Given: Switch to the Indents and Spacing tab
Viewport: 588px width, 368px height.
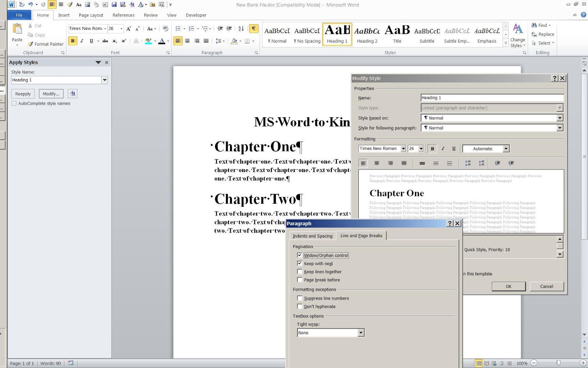Looking at the screenshot, I should (x=312, y=236).
